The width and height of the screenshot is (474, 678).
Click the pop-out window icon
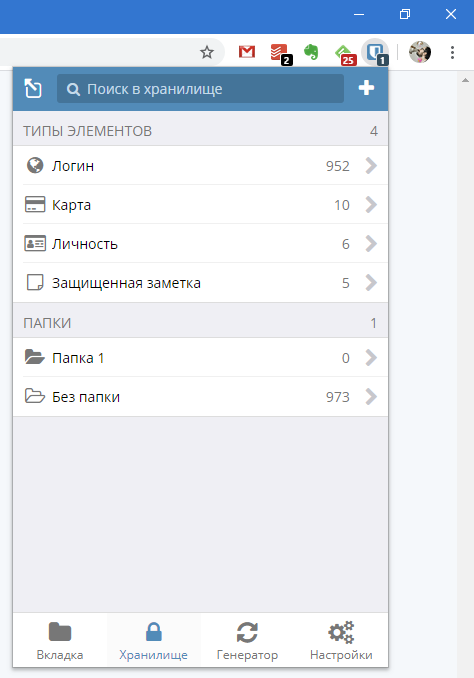pyautogui.click(x=33, y=89)
